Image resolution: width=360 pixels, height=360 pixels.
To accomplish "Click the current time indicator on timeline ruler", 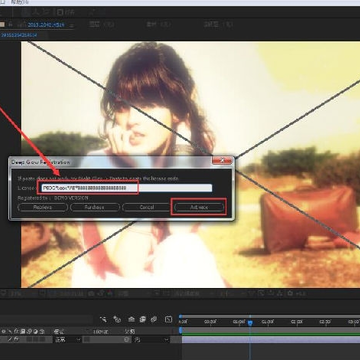I will pos(250,323).
